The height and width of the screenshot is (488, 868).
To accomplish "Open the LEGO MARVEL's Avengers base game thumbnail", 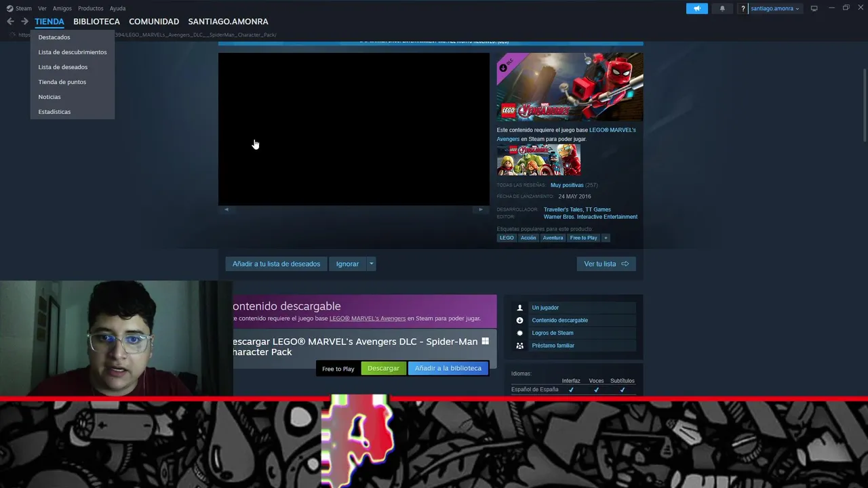I will click(x=538, y=160).
